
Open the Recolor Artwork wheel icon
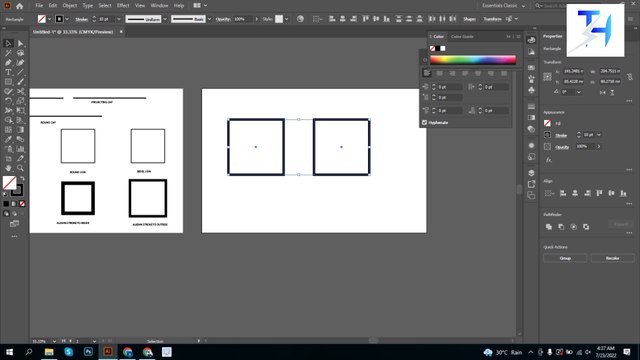(x=300, y=19)
